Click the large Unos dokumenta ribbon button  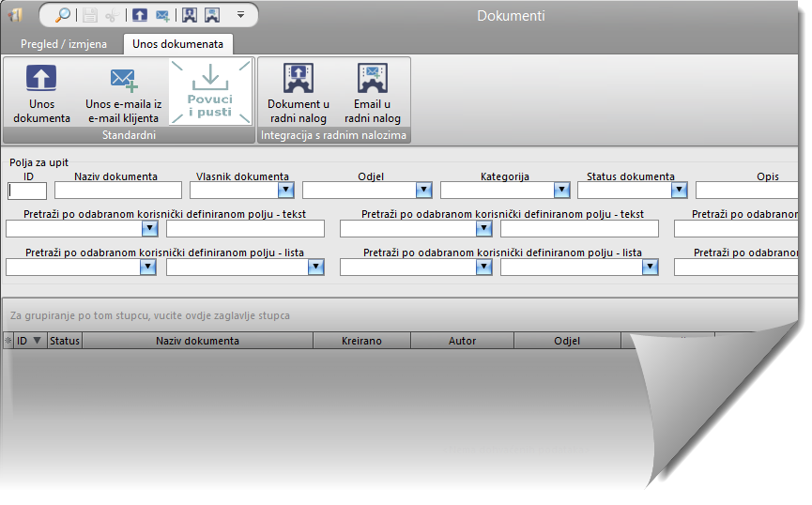tap(41, 94)
